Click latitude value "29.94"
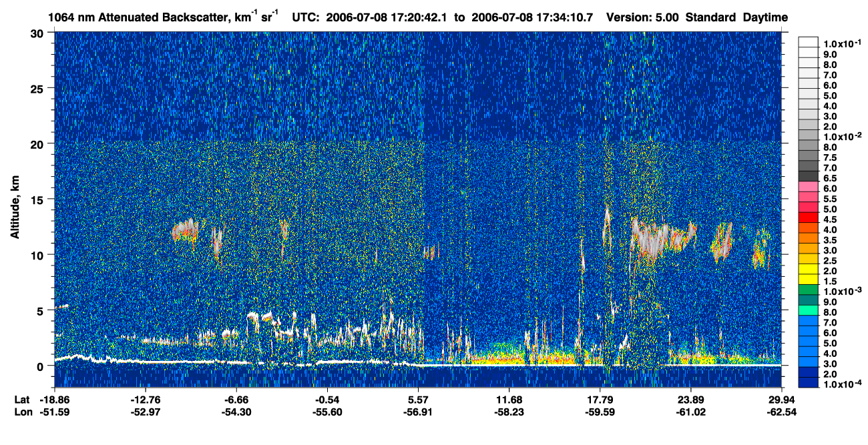The width and height of the screenshot is (868, 445). [x=782, y=400]
